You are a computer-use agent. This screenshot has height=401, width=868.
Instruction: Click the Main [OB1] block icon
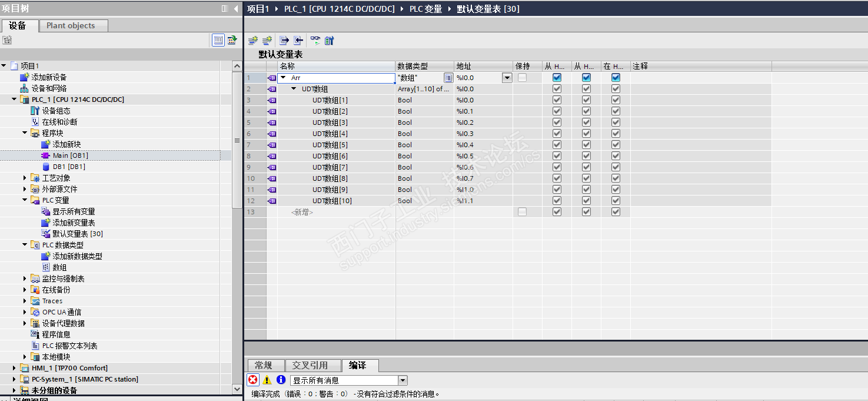click(46, 155)
